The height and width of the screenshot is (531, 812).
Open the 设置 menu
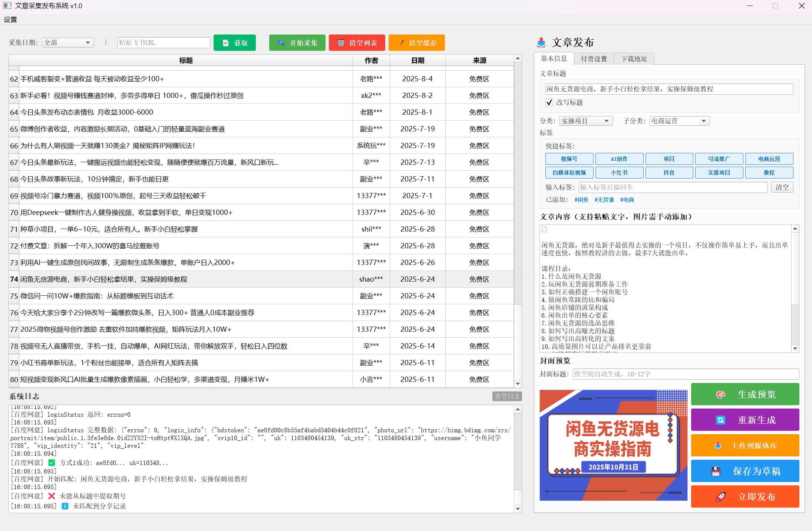click(x=10, y=19)
